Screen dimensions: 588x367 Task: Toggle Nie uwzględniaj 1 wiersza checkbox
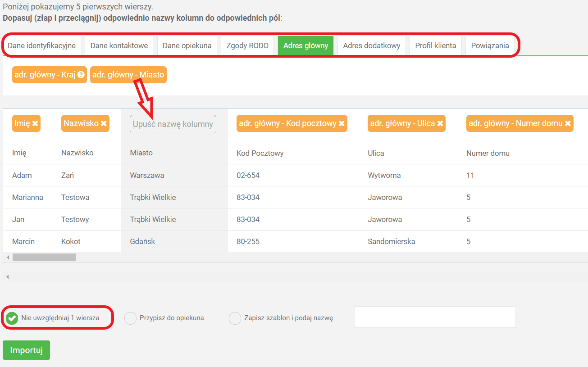click(x=12, y=318)
